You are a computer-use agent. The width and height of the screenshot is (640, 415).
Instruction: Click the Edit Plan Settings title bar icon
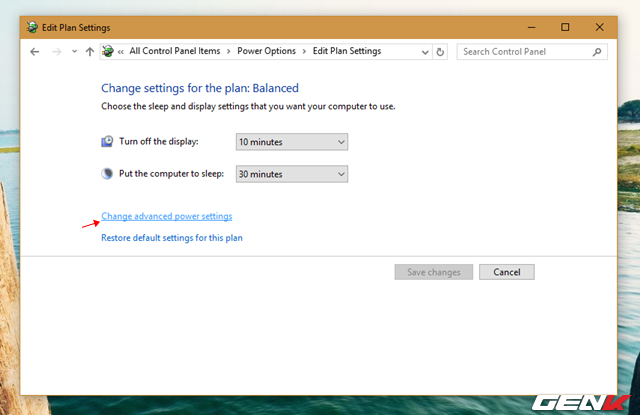pyautogui.click(x=32, y=27)
